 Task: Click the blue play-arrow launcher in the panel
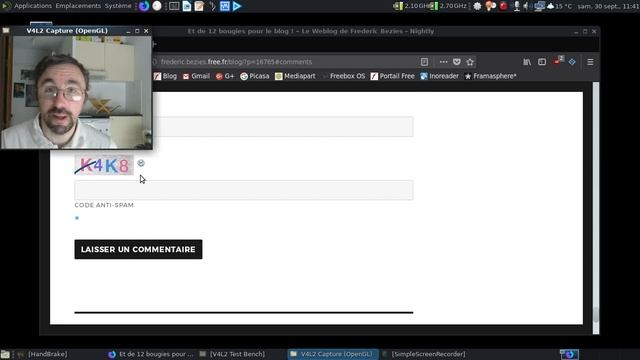[x=237, y=6]
